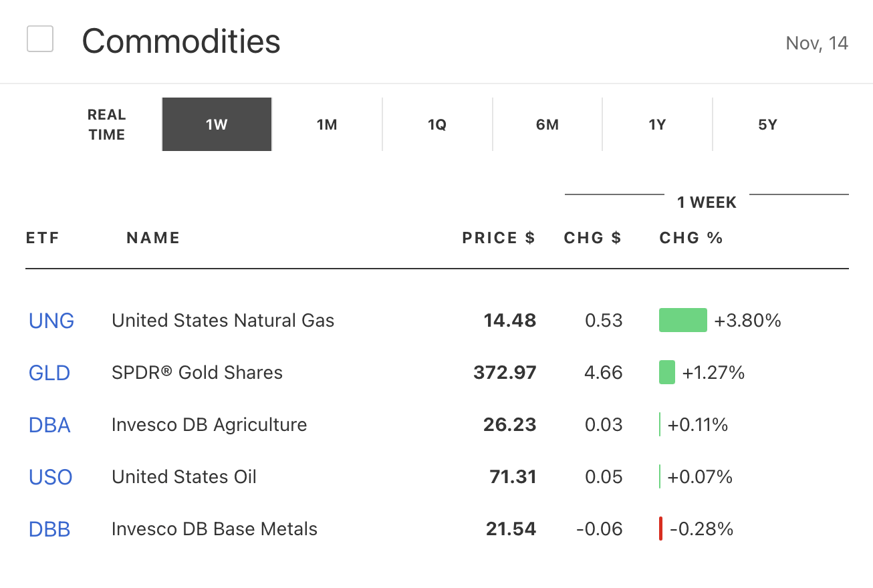873x588 pixels.
Task: Switch to the 1W period tab
Action: (x=217, y=124)
